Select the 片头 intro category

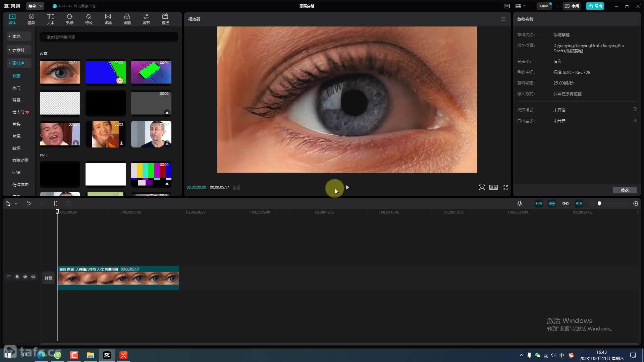(x=16, y=124)
